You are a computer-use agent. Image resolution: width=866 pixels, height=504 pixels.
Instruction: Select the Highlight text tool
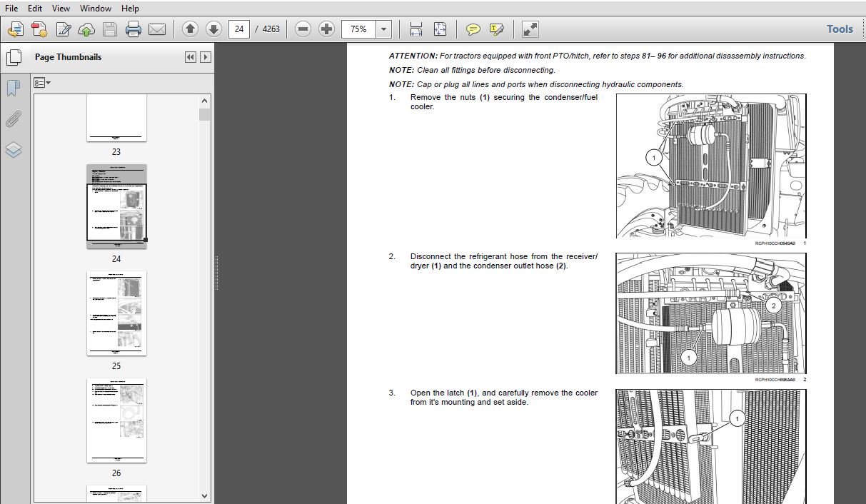[497, 29]
